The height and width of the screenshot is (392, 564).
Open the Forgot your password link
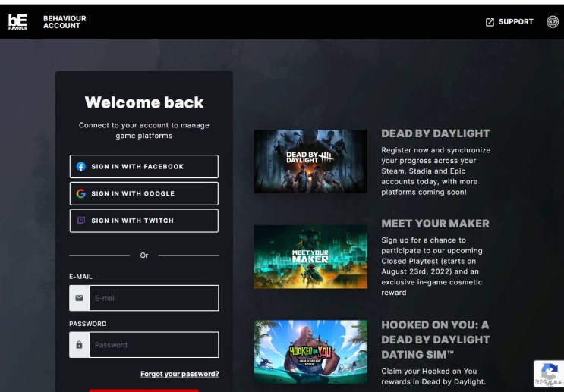click(179, 374)
